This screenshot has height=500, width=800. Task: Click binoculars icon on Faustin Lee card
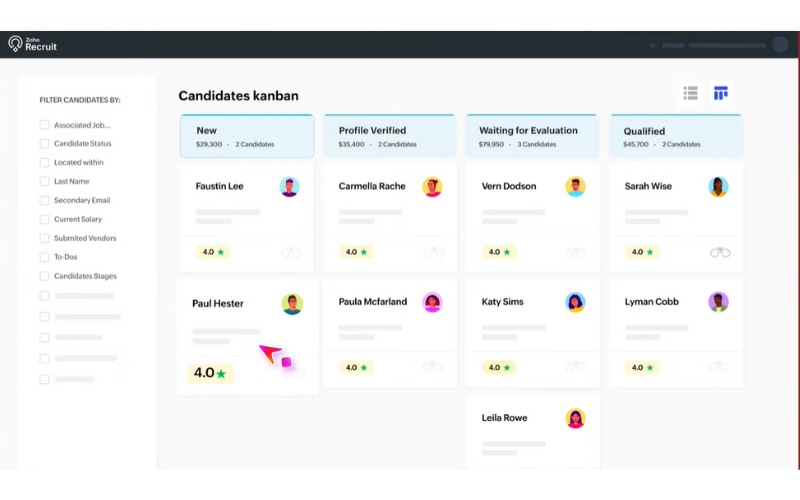point(291,252)
